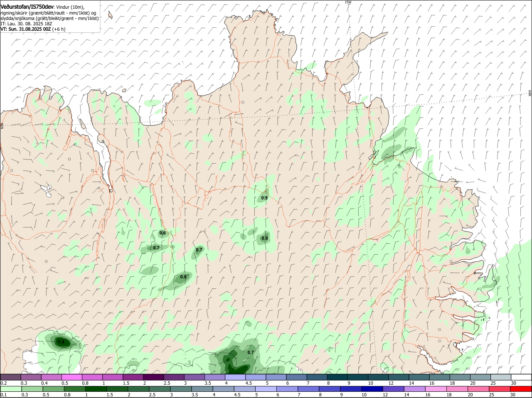
Task: Pick the upper legend swatch labeled 4.5
Action: pyautogui.click(x=256, y=377)
